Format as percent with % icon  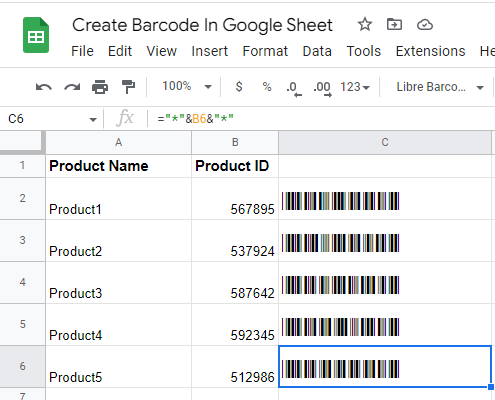coord(267,87)
